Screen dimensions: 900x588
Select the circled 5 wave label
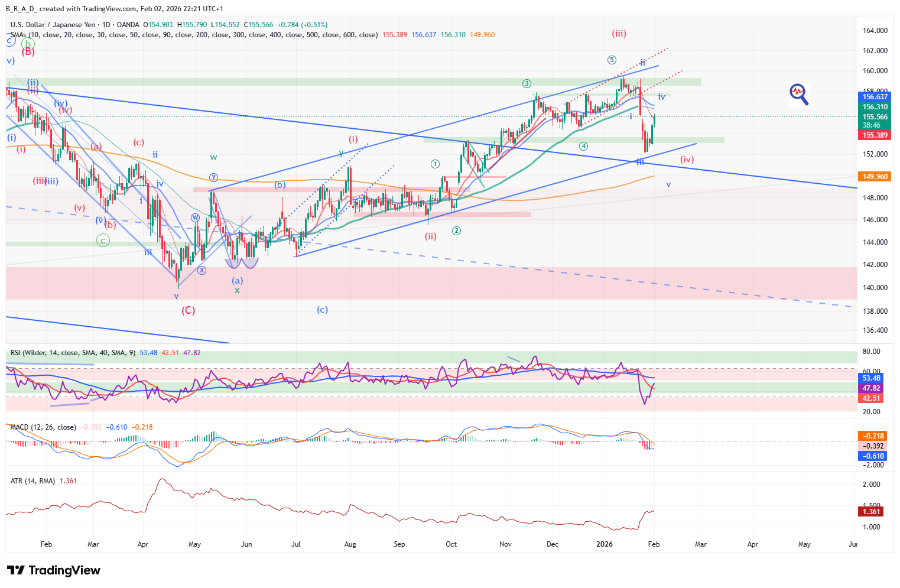pyautogui.click(x=612, y=60)
